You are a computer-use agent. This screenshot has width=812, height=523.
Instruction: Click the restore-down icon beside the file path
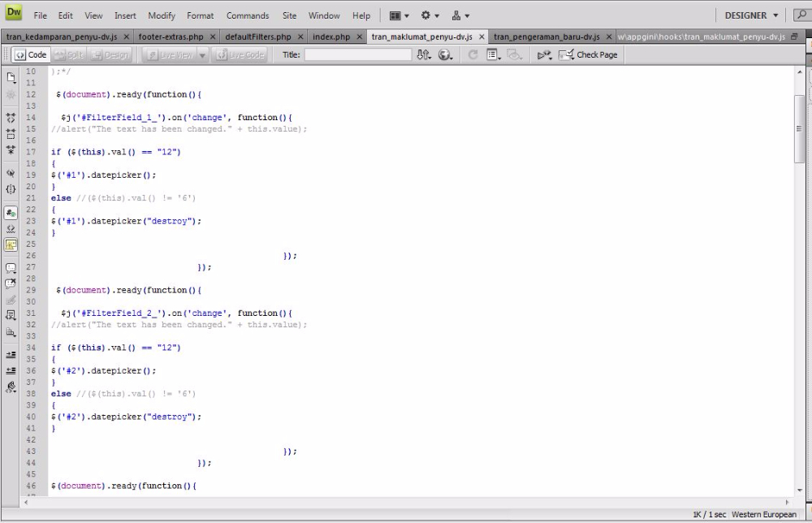click(x=794, y=37)
